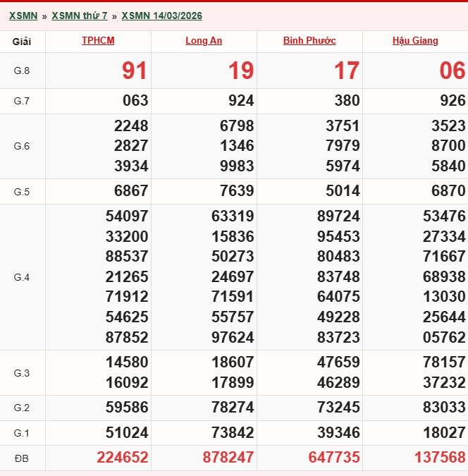Viewport: 468px width, 476px height.
Task: Select the G.4 row label
Action: pos(22,277)
